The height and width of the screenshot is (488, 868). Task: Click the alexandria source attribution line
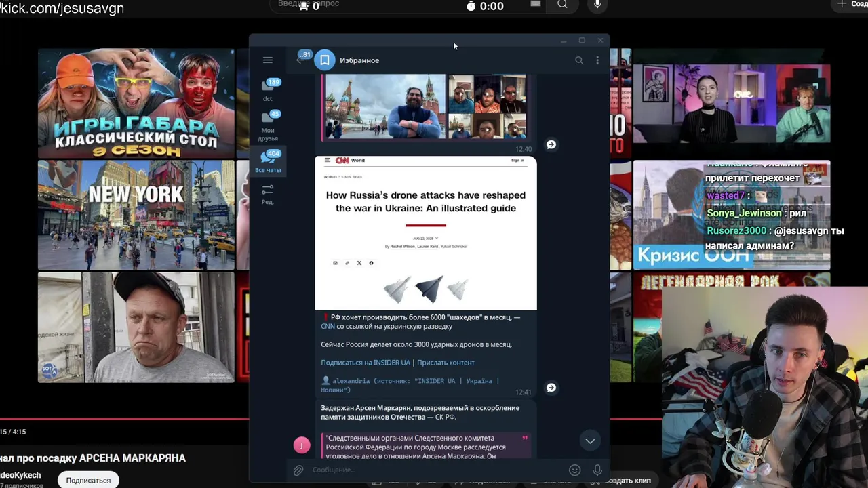point(411,385)
